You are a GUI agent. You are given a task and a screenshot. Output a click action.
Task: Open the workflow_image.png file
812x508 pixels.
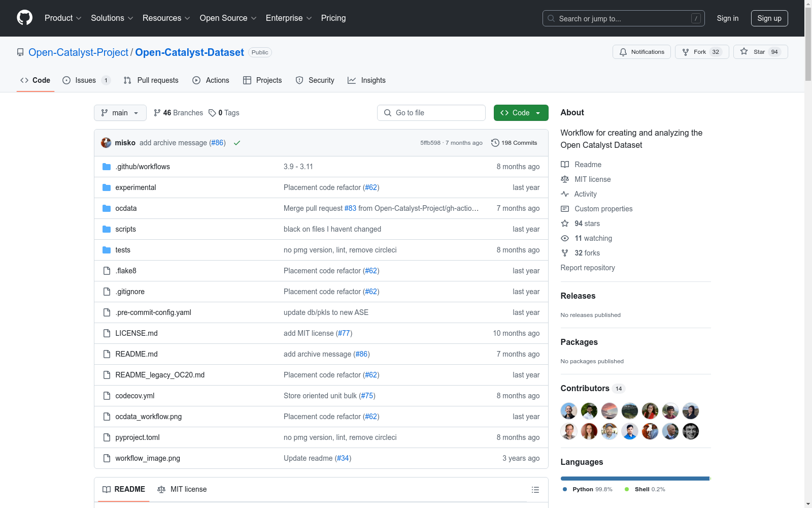pos(148,458)
